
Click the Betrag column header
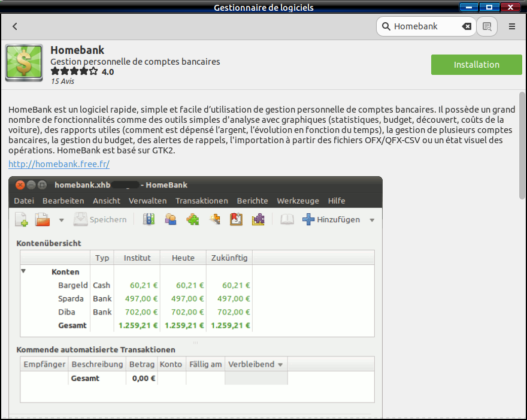142,364
